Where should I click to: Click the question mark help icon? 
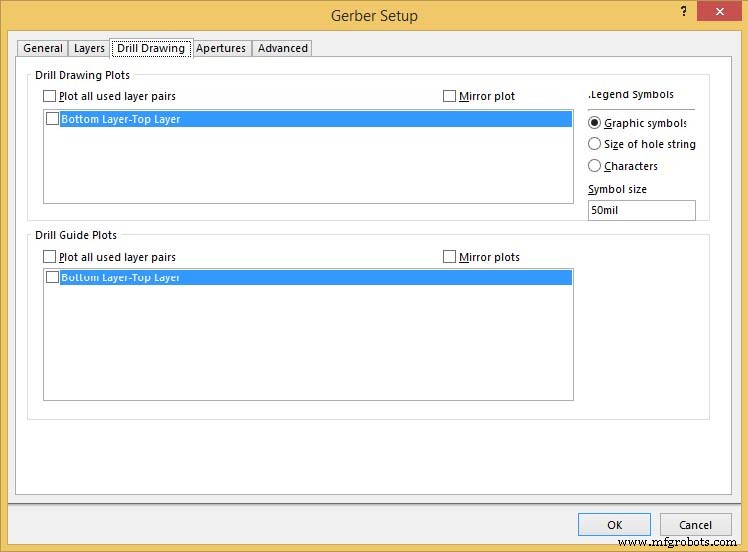684,11
